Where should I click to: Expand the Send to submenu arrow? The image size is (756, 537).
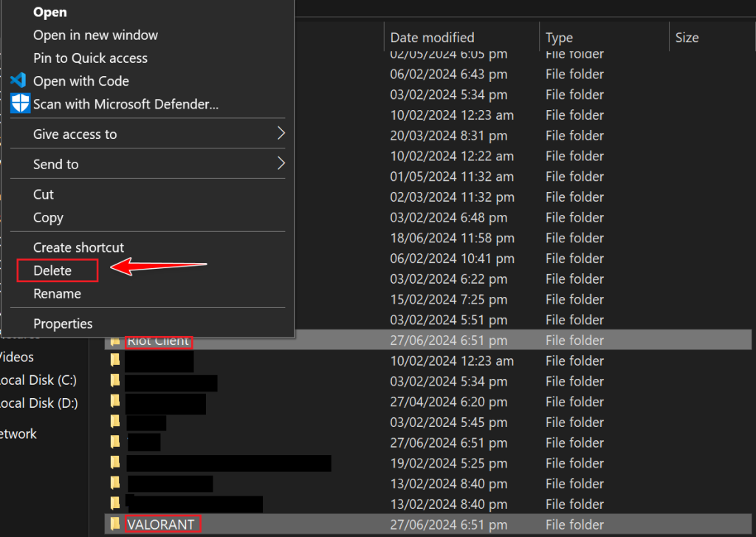coord(281,163)
